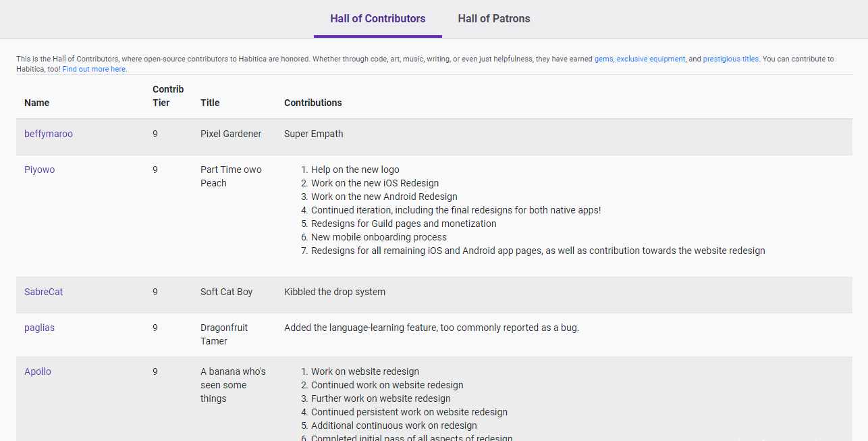
Task: Click the 'exclusive equipment' link
Action: pos(650,59)
